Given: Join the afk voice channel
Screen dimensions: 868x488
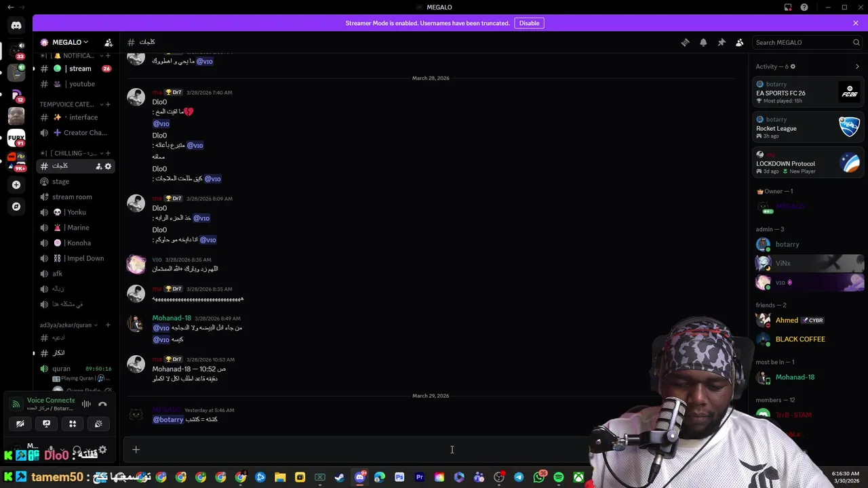Looking at the screenshot, I should pos(75,274).
